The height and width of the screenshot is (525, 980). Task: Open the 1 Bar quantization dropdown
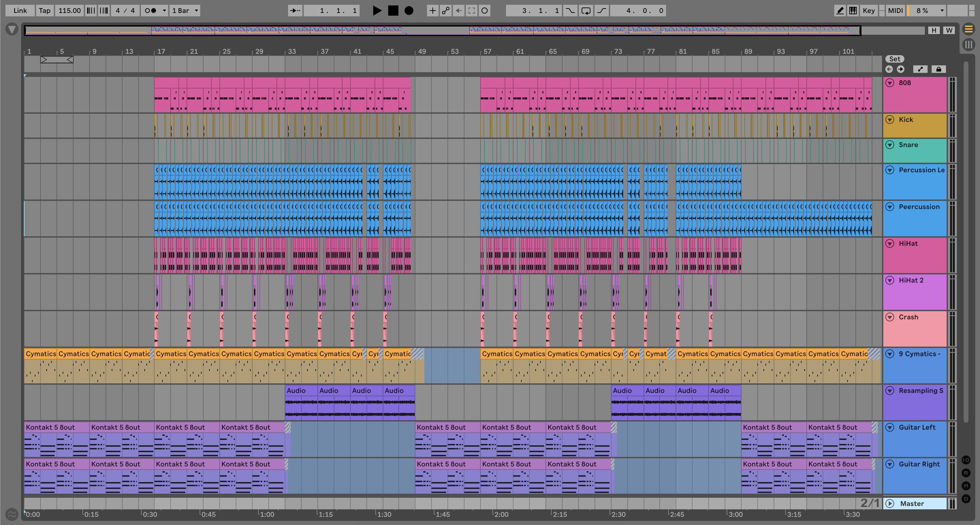click(185, 11)
